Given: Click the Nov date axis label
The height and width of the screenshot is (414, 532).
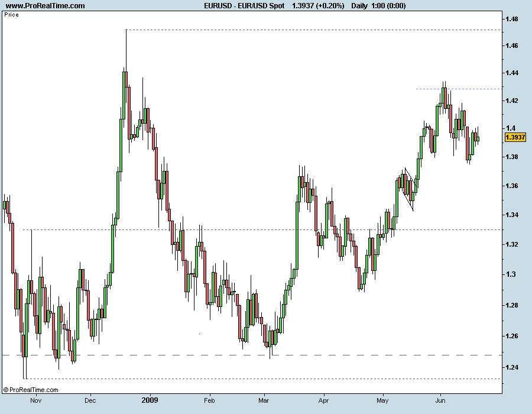Looking at the screenshot, I should point(35,400).
